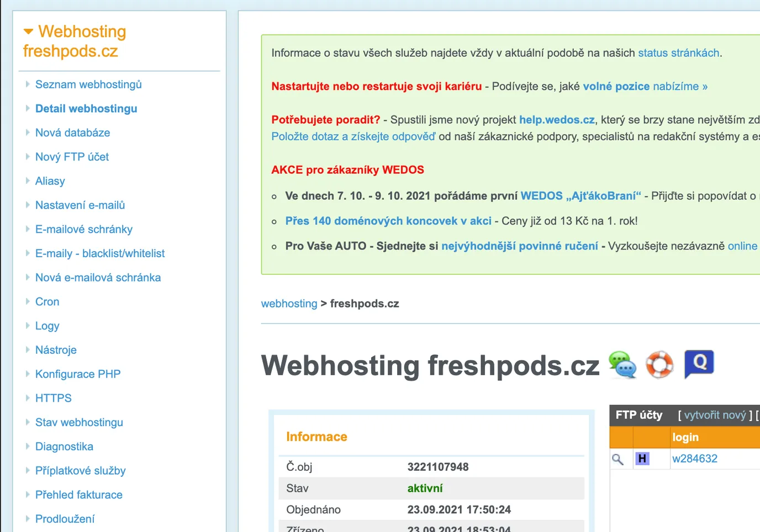Go to E-mailové schránky

pyautogui.click(x=84, y=230)
